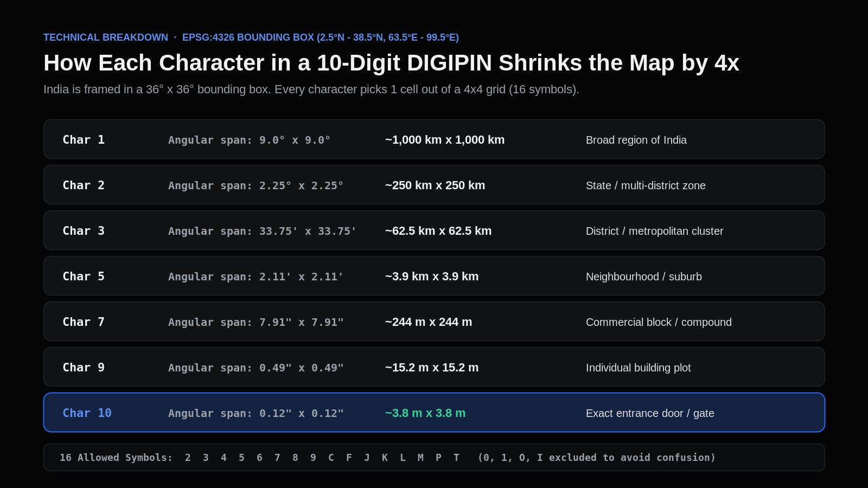Screen dimensions: 868x488
Task: Click the symbol 'K' in allowed symbols list
Action: (x=385, y=458)
